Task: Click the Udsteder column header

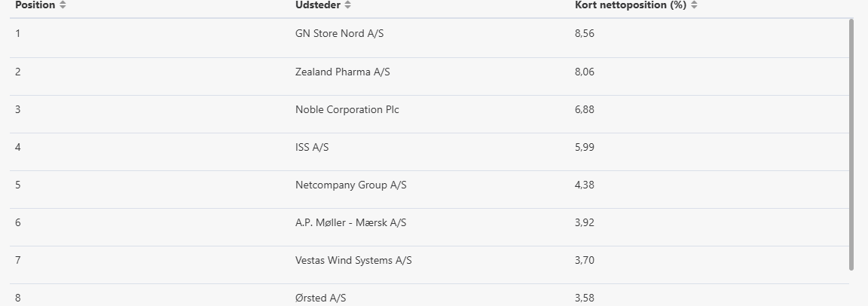Action: [318, 5]
